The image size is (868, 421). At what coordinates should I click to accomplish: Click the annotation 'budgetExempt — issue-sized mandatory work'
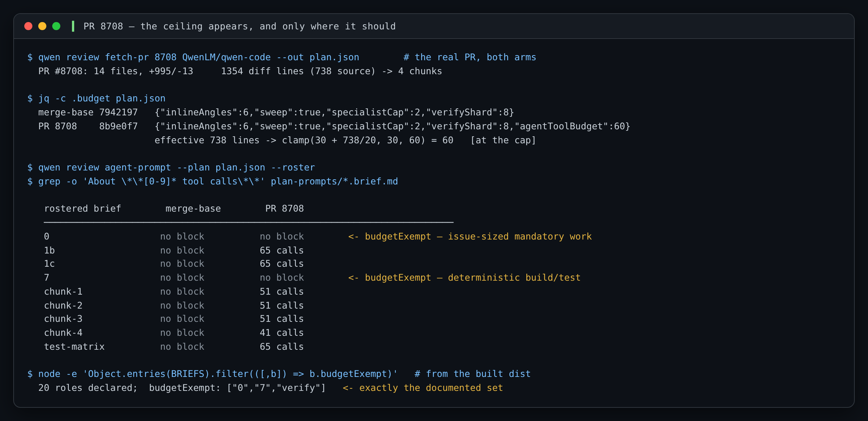click(478, 237)
